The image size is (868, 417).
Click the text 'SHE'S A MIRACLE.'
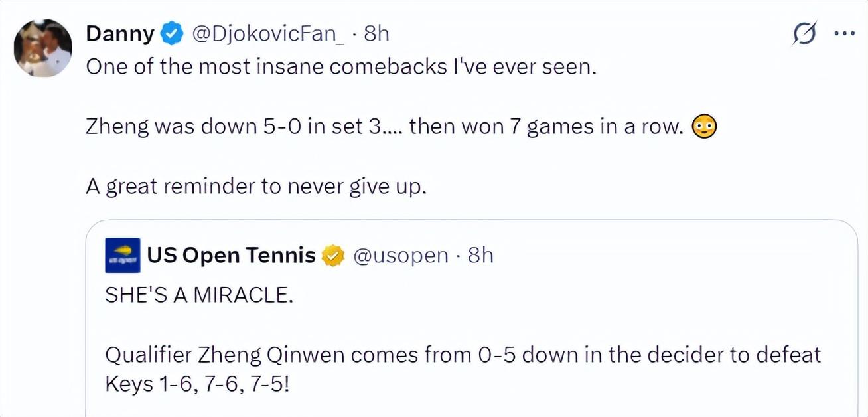[x=199, y=295]
